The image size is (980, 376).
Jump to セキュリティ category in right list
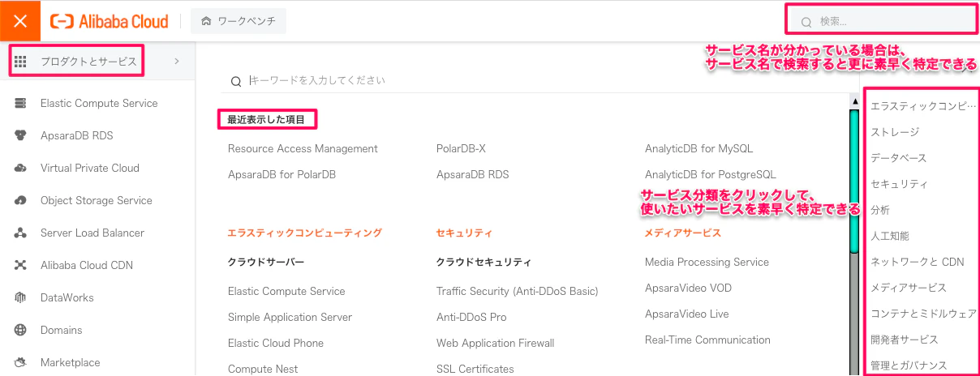[899, 184]
